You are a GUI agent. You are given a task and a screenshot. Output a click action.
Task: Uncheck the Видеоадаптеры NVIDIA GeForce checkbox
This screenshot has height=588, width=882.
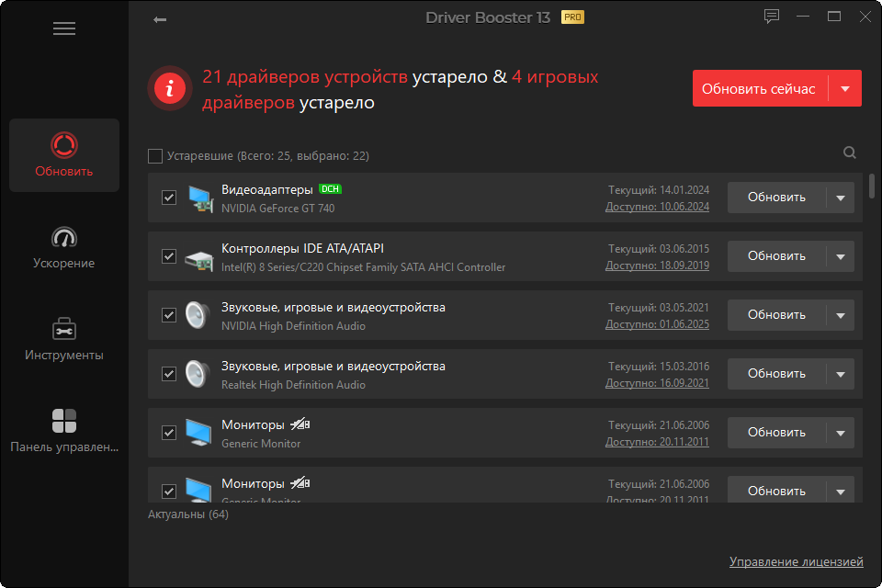pyautogui.click(x=169, y=198)
